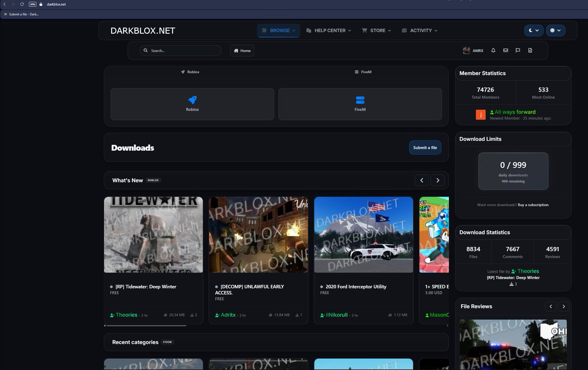
Task: Select the Roblox category tab
Action: pos(190,72)
